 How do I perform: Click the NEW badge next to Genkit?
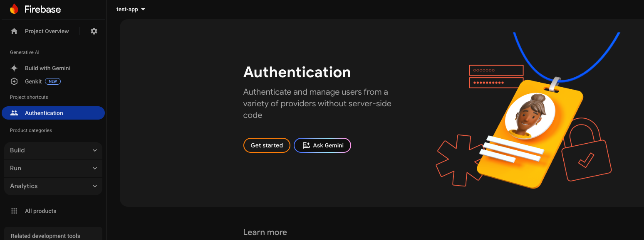[53, 81]
